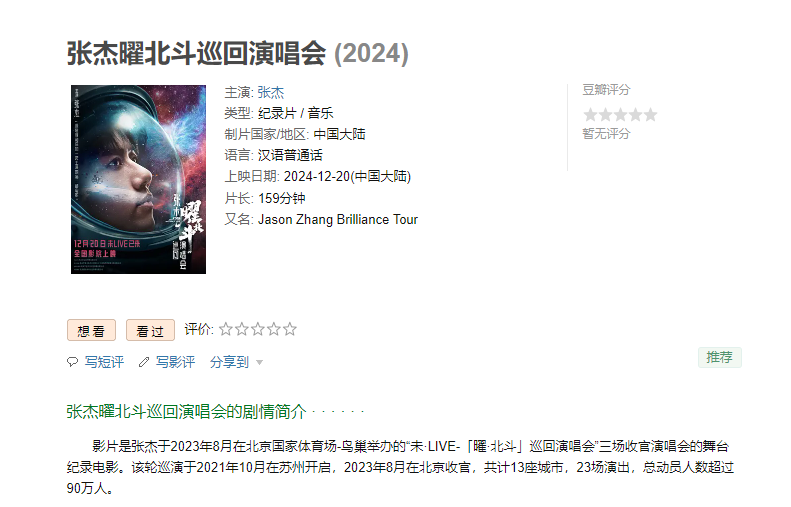The width and height of the screenshot is (791, 507).
Task: Click the 豆瓣评分 gray rating stars
Action: [620, 115]
